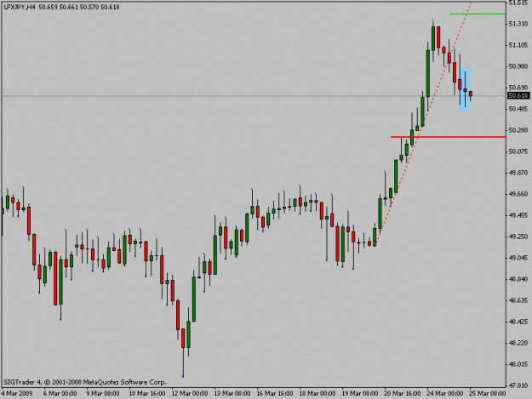
Task: Click price axis label 49.250
Action: (x=518, y=237)
